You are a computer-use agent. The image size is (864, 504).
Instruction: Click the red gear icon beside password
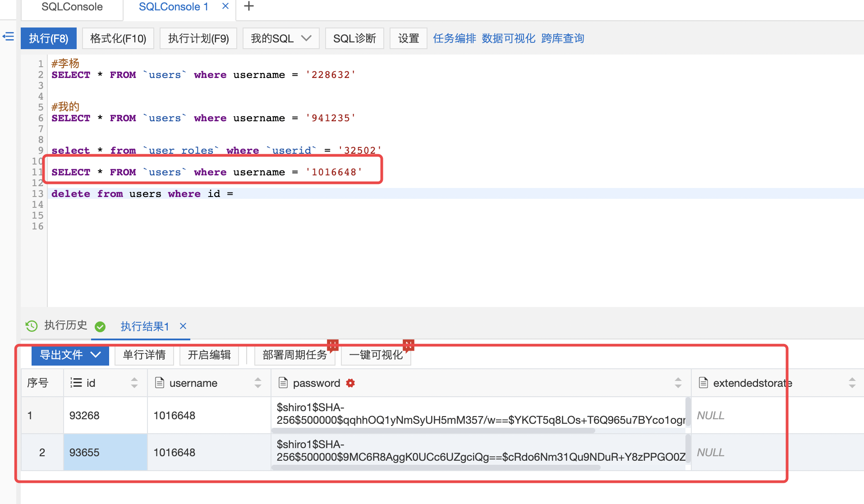tap(350, 383)
